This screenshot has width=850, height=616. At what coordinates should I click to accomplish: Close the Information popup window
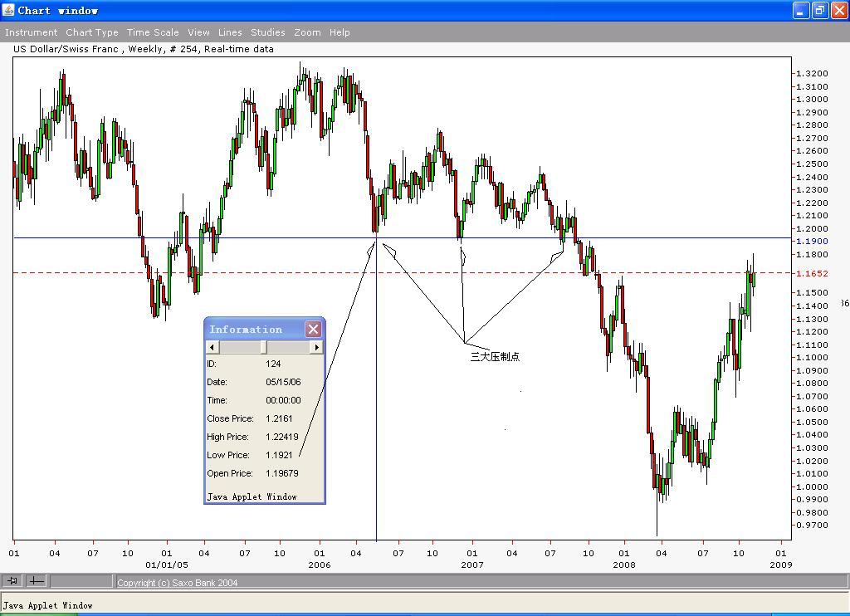(313, 329)
